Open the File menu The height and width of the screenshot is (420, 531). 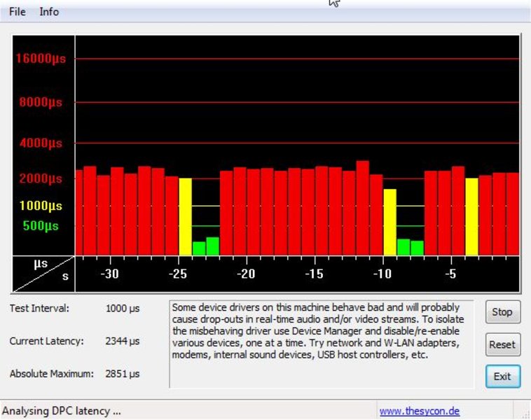pos(18,12)
